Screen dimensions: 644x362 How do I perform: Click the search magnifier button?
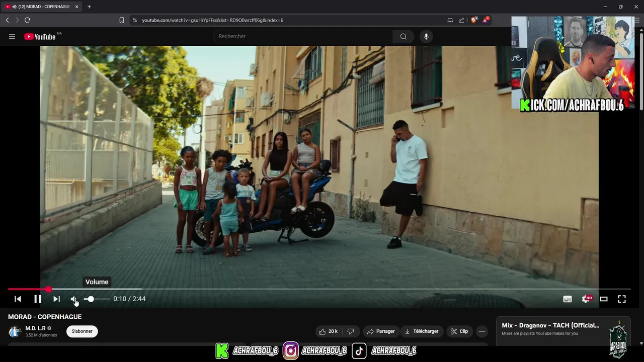pos(404,36)
